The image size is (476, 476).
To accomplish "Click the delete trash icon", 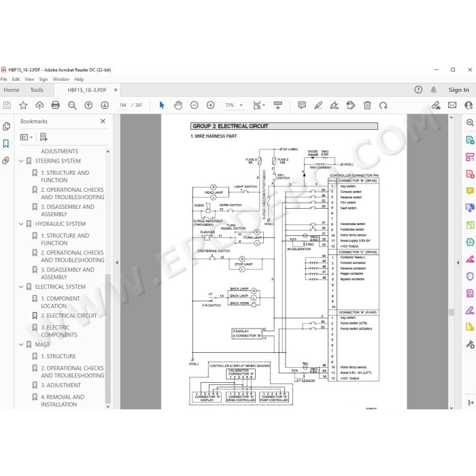I will [x=367, y=105].
